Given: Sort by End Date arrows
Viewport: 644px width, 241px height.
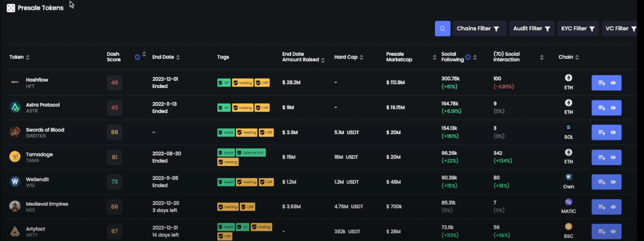Looking at the screenshot, I should click(x=178, y=57).
